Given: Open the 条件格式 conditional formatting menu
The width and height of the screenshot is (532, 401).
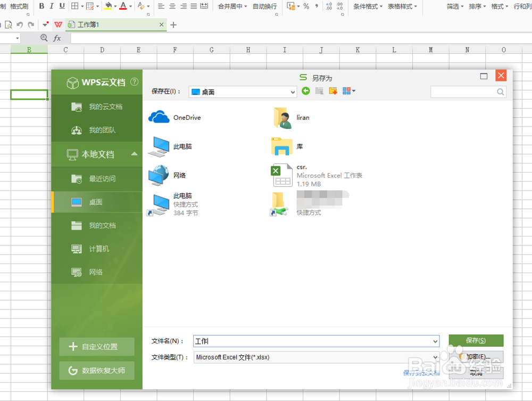Looking at the screenshot, I should tap(368, 6).
